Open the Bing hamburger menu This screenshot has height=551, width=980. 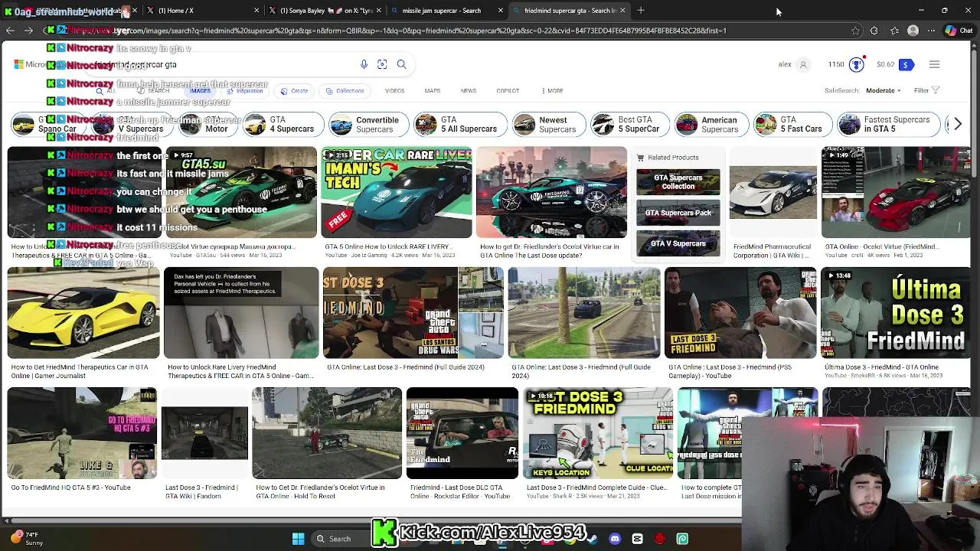[x=934, y=64]
